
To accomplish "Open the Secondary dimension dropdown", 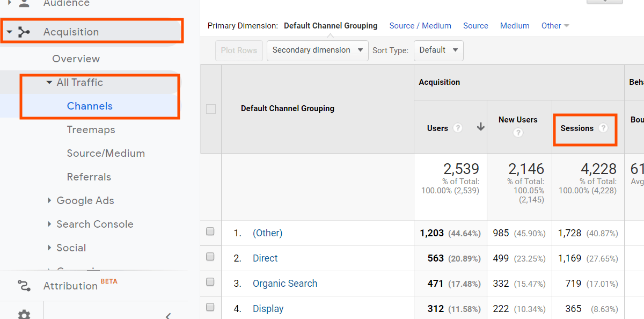I will pos(317,50).
